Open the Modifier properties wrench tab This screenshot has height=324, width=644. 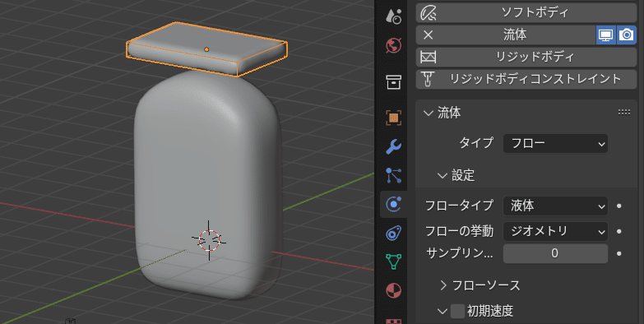click(393, 146)
